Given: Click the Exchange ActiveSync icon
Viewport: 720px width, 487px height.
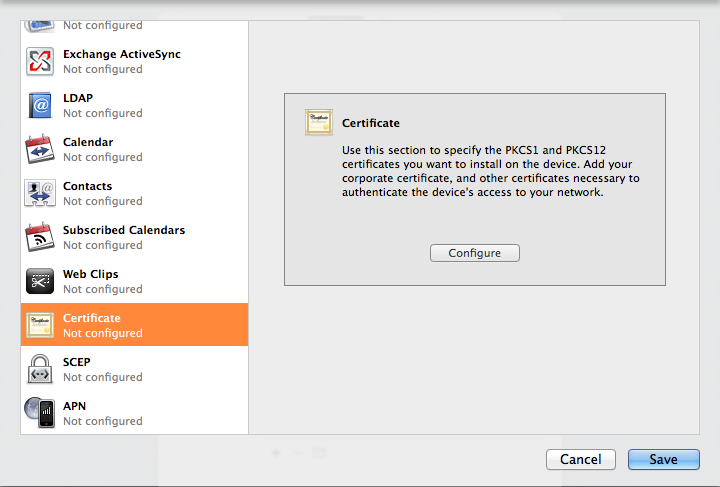Looking at the screenshot, I should coord(40,62).
